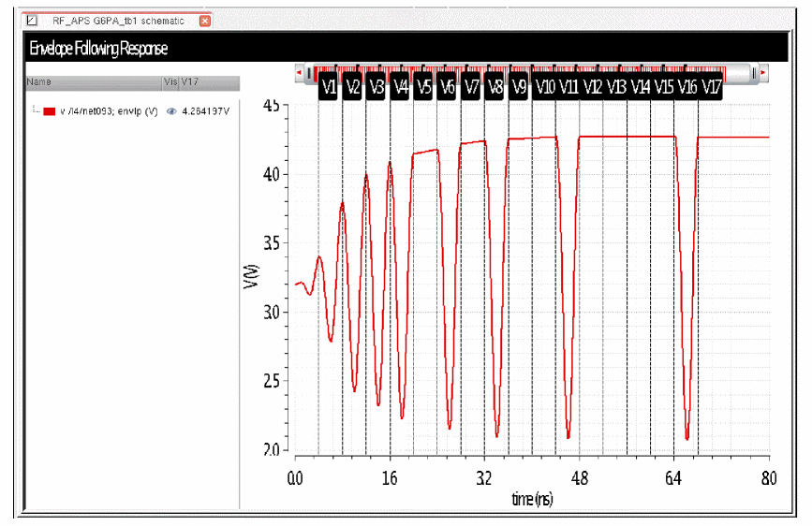Viewport: 812px width, 526px height.
Task: Select vertical marker V2
Action: (x=352, y=86)
